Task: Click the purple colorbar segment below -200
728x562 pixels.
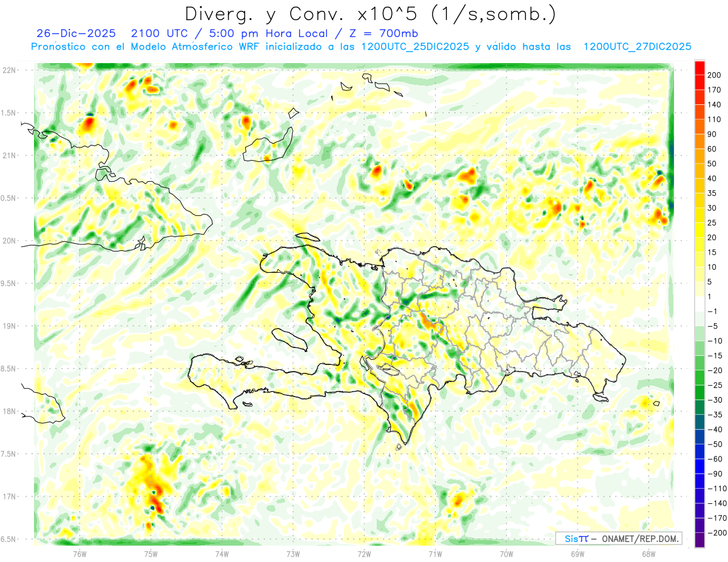Action: click(x=700, y=540)
